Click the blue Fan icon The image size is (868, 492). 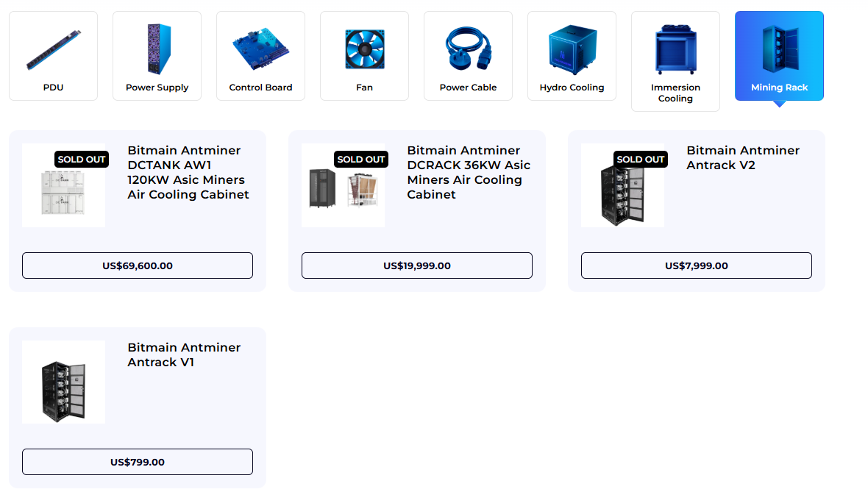(x=364, y=49)
